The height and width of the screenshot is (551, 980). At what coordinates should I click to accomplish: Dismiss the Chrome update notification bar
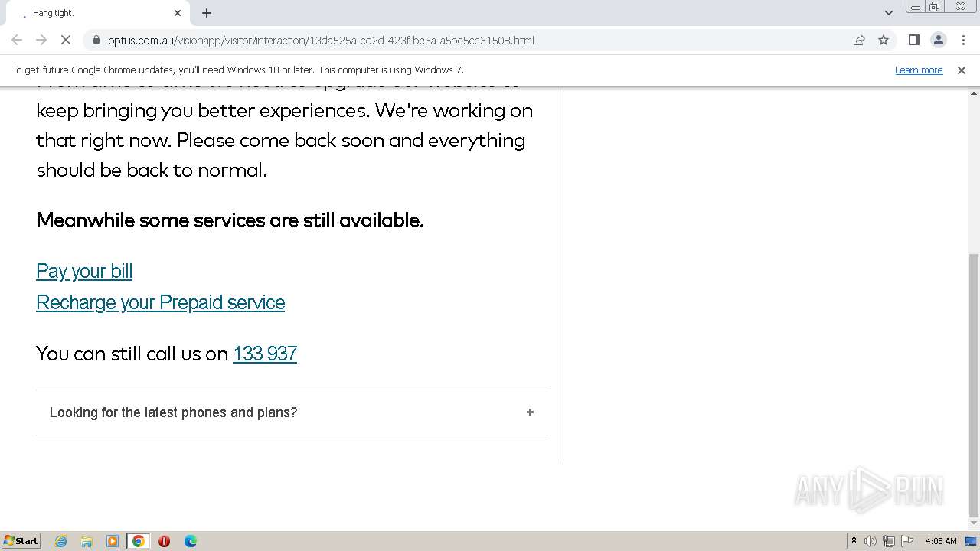coord(962,70)
